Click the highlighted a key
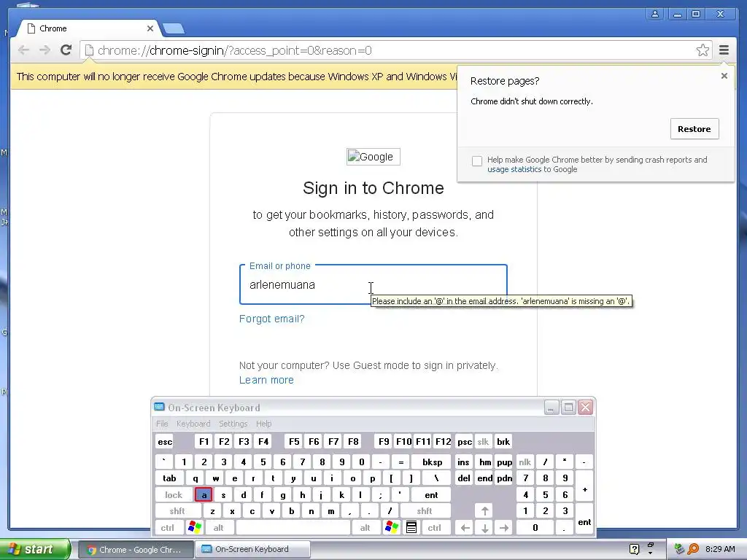Image resolution: width=747 pixels, height=560 pixels. coord(204,495)
